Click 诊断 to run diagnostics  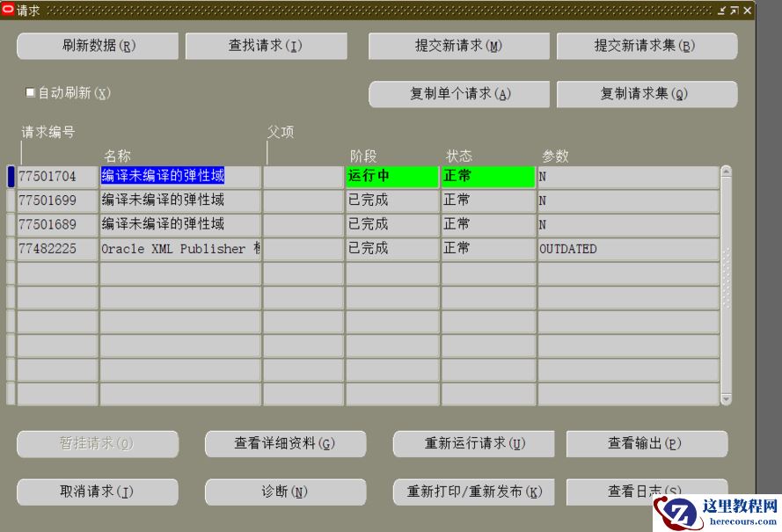285,492
